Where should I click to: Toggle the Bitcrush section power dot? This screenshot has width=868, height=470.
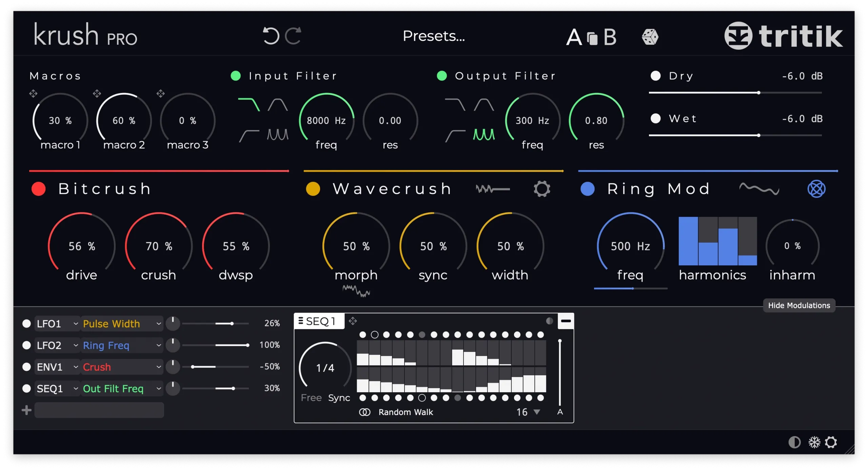[39, 189]
